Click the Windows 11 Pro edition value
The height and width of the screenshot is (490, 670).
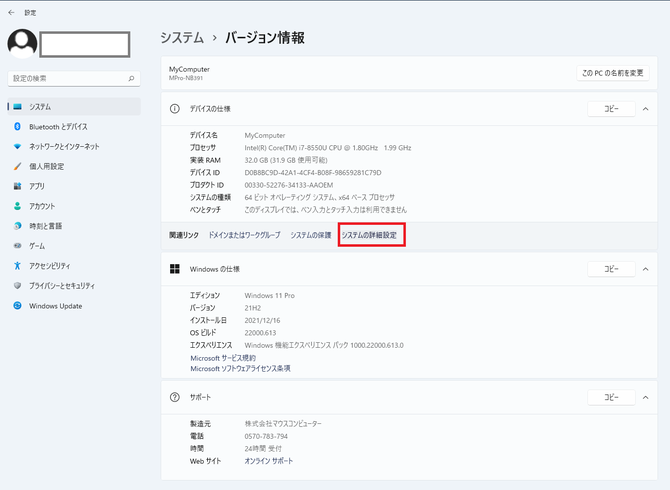[270, 296]
